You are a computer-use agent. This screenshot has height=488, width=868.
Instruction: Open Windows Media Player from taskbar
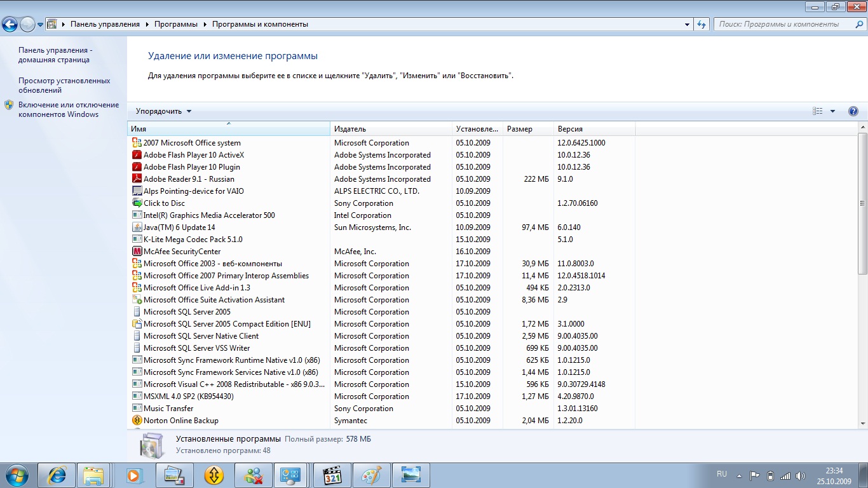[x=133, y=475]
